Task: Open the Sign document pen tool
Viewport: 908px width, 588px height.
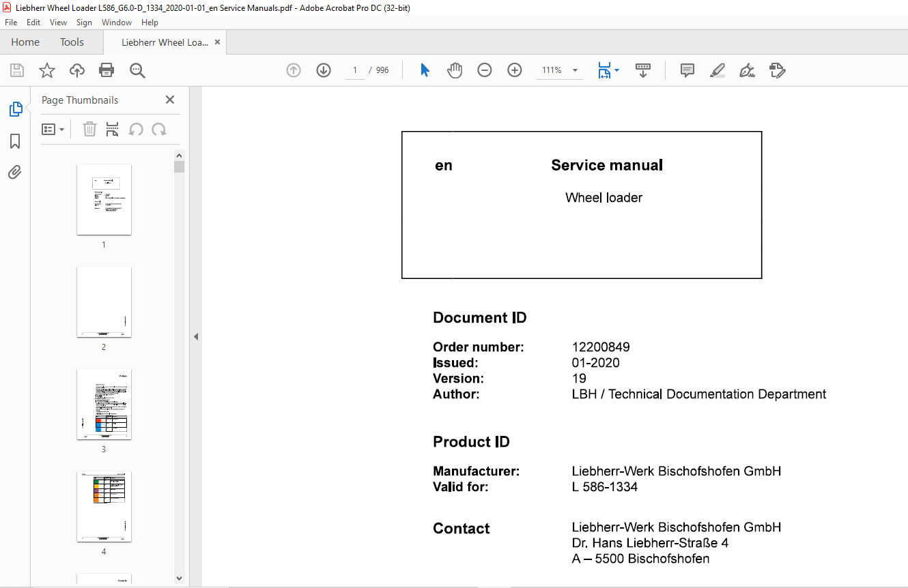Action: (747, 70)
